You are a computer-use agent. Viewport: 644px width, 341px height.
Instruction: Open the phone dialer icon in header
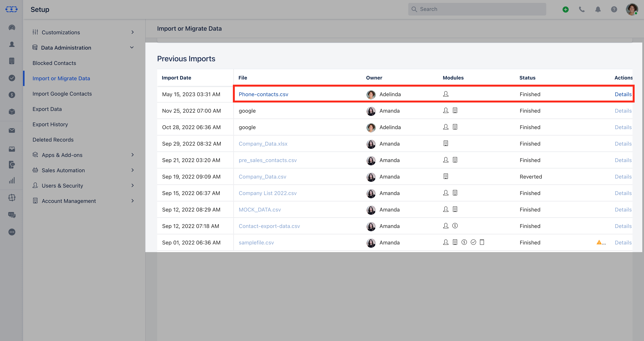[x=582, y=10]
